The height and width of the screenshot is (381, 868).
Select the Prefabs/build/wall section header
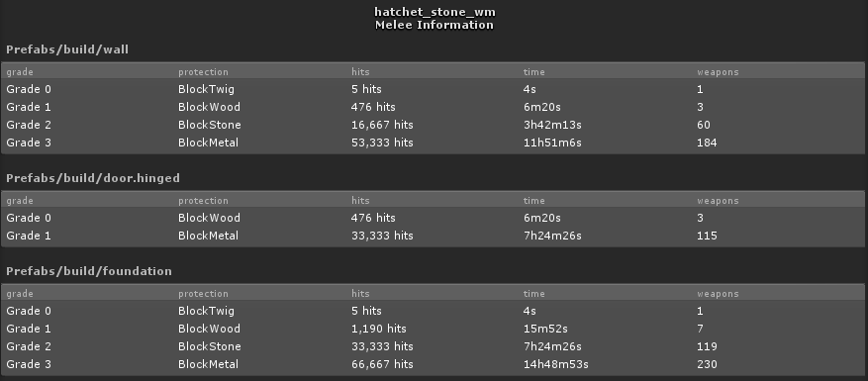67,49
